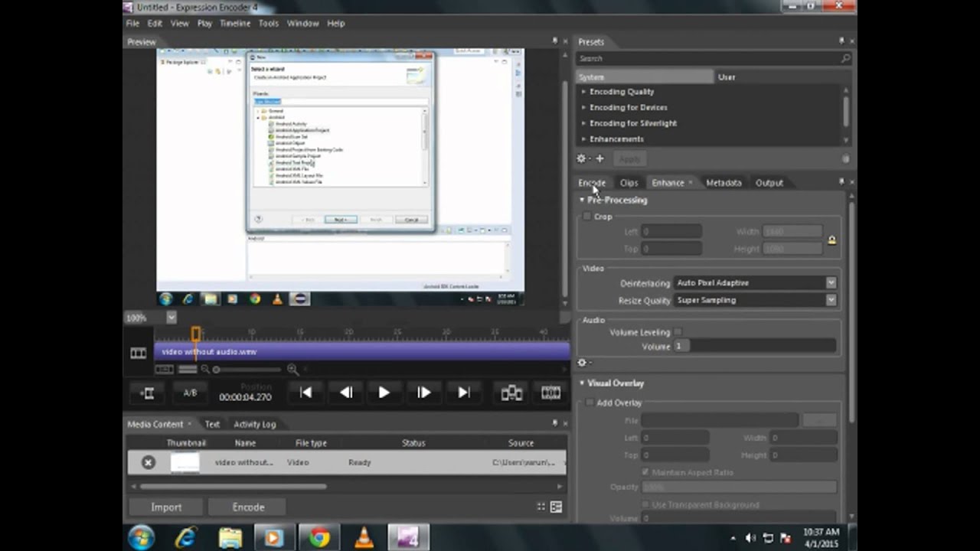Viewport: 980px width, 551px height.
Task: Switch to the Clips tab
Action: pos(629,183)
